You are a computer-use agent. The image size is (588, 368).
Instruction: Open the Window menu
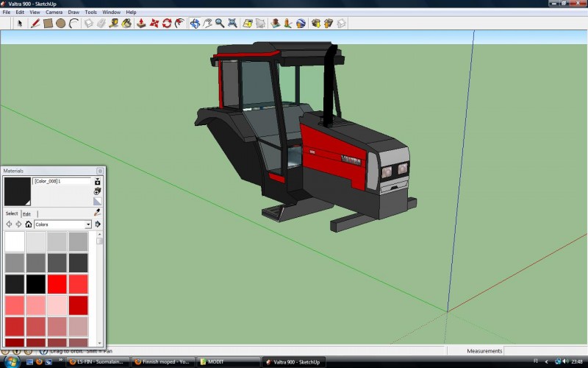(x=111, y=13)
